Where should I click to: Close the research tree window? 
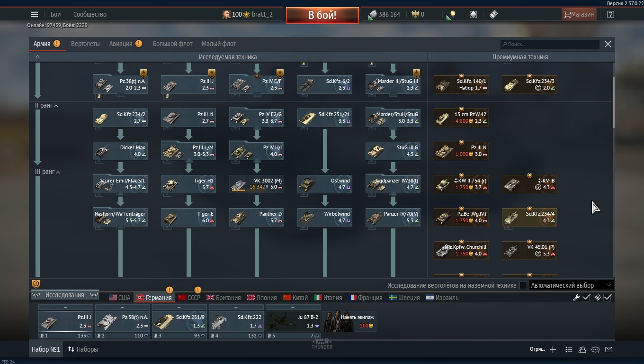[608, 44]
